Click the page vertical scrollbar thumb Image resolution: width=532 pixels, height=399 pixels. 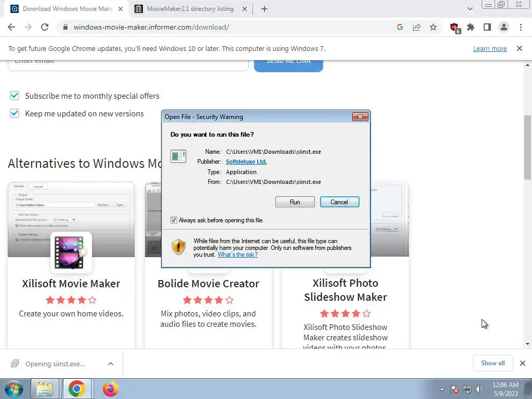click(x=527, y=147)
